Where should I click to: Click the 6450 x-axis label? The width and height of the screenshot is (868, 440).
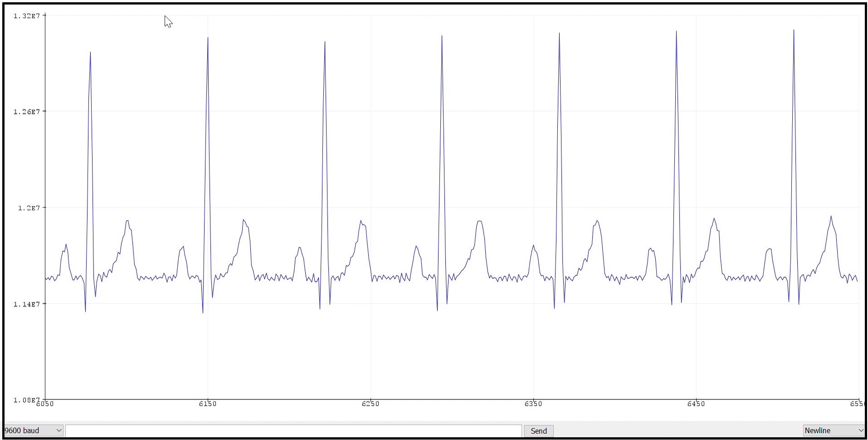696,404
